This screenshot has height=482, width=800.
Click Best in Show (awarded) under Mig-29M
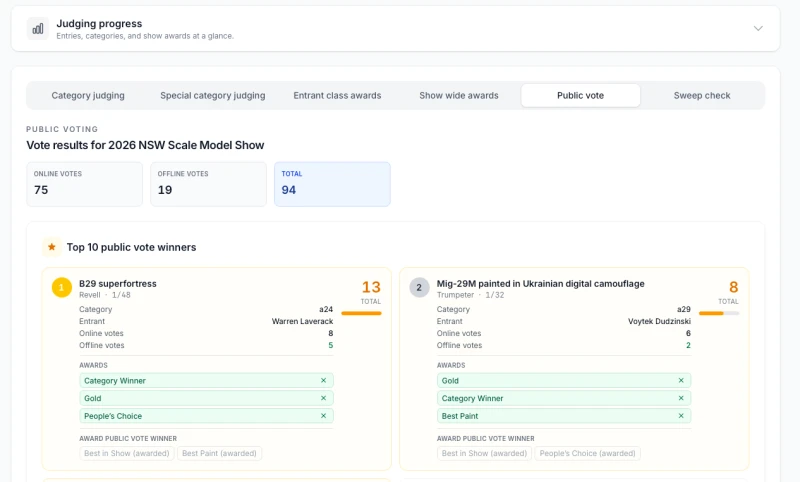tap(484, 453)
